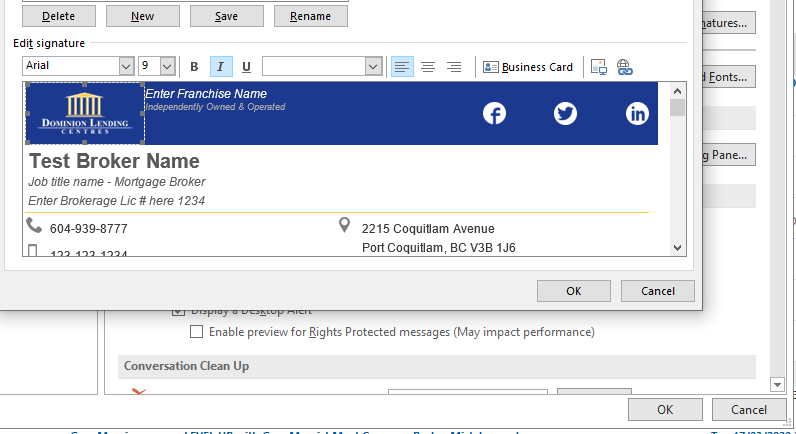The height and width of the screenshot is (434, 796).
Task: Click the New signature button
Action: point(143,16)
